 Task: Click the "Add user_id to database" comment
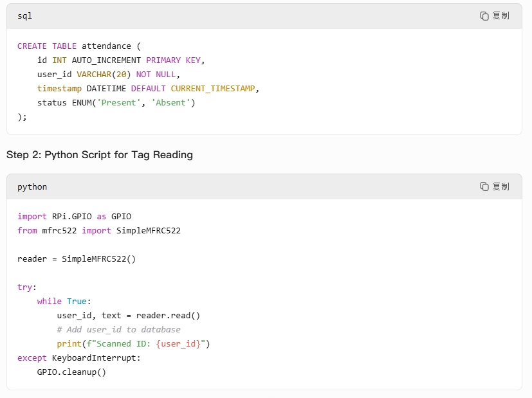118,330
